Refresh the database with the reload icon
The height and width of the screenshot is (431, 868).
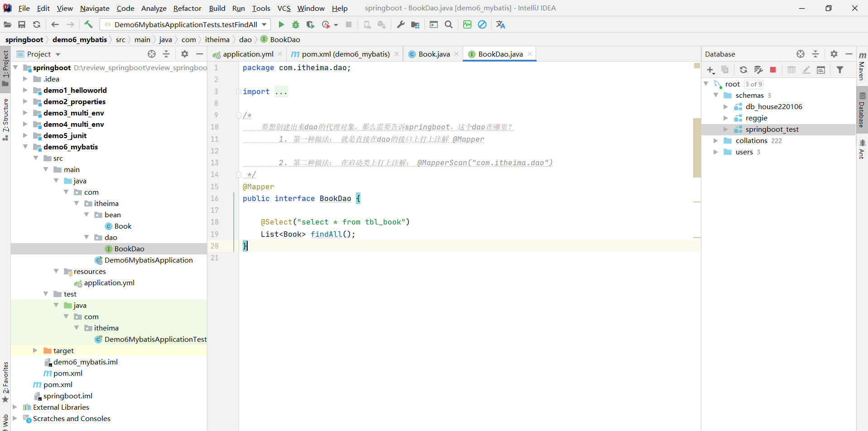743,70
